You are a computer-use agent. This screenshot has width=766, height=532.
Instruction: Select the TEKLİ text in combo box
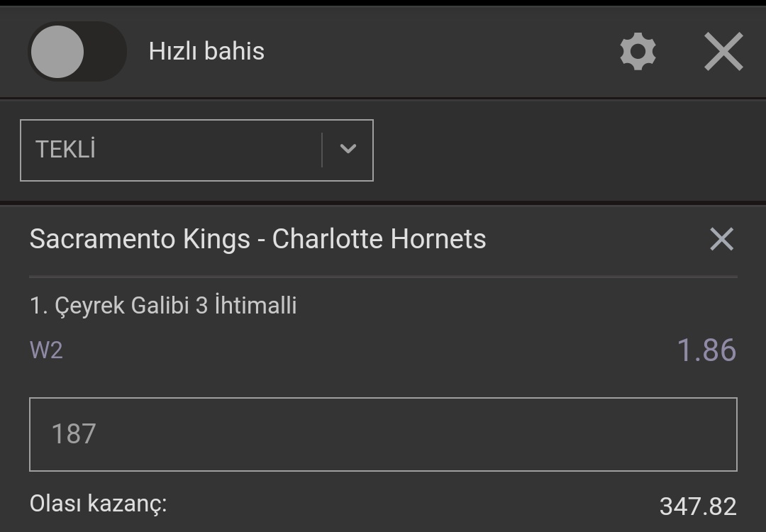(65, 149)
